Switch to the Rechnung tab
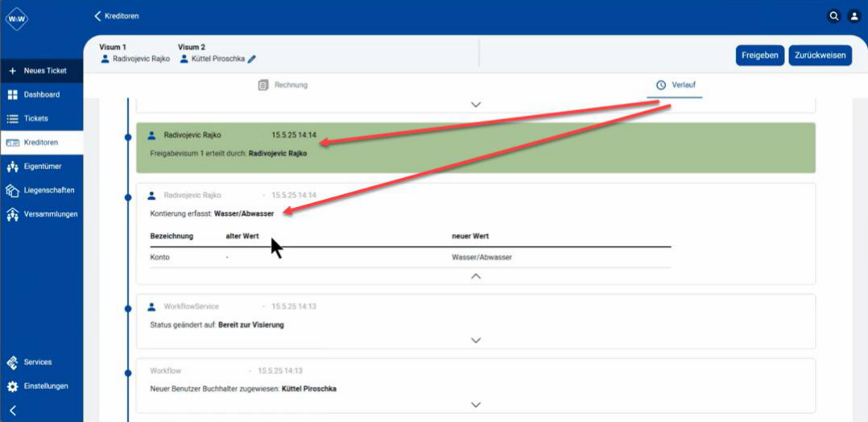 (x=283, y=85)
